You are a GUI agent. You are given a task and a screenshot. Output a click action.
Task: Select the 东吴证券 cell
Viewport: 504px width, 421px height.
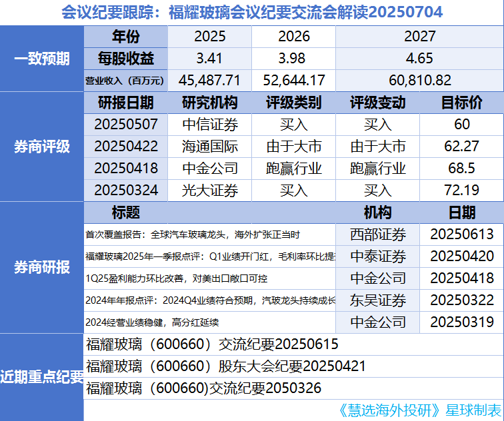tap(378, 300)
